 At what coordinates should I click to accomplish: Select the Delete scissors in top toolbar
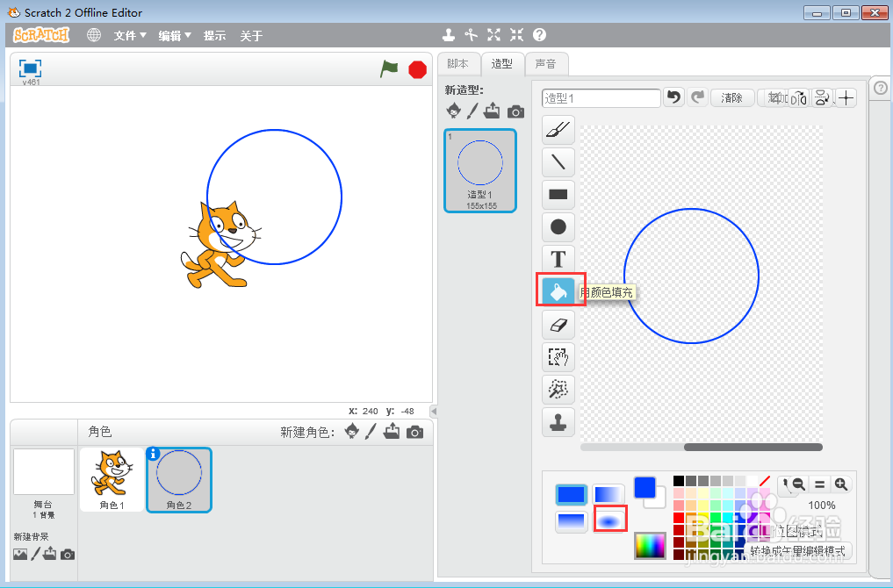(x=471, y=35)
